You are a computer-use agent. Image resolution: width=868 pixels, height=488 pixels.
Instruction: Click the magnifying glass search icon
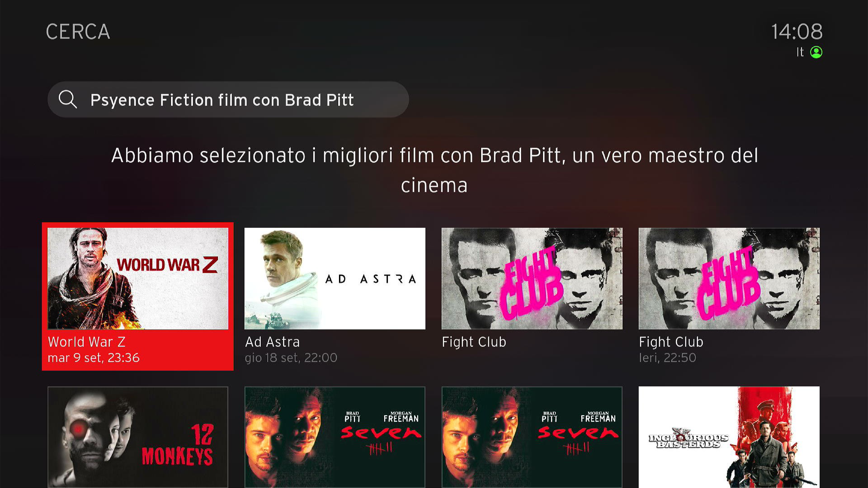point(68,99)
